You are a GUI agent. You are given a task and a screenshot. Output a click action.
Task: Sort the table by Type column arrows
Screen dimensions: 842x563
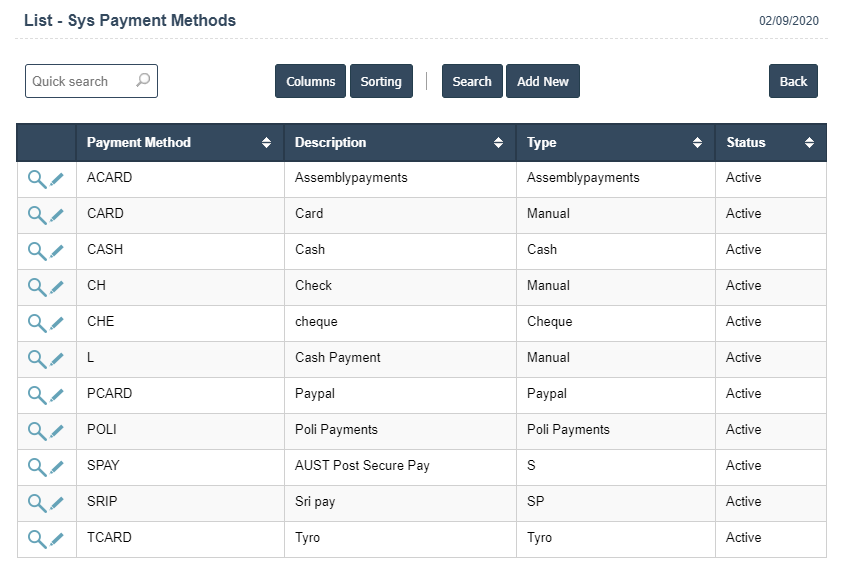coord(697,143)
